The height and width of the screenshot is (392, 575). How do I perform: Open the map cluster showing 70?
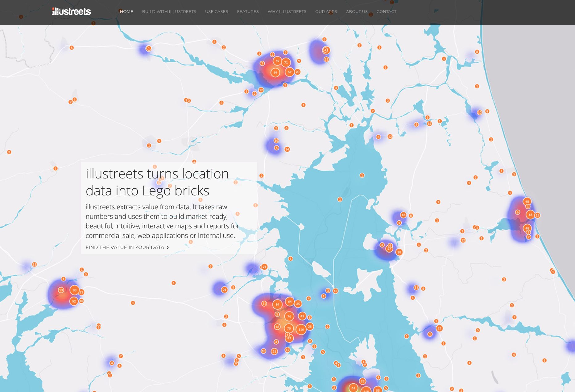tap(289, 329)
